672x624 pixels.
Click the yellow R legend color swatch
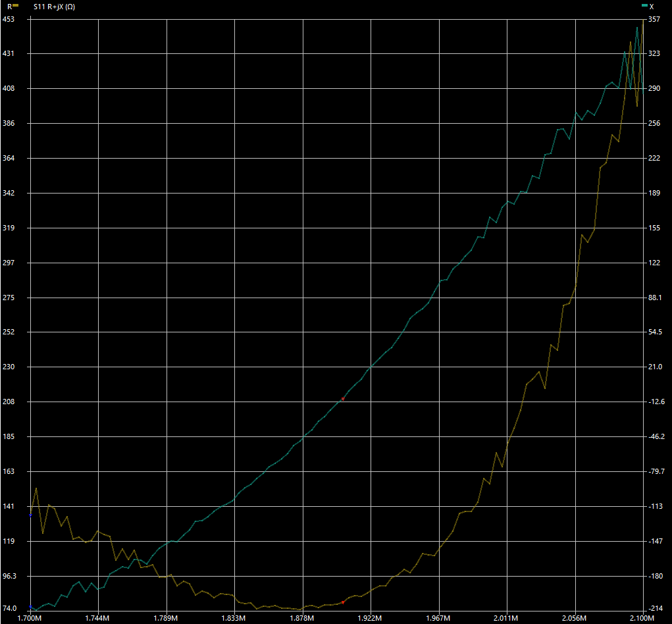16,5
